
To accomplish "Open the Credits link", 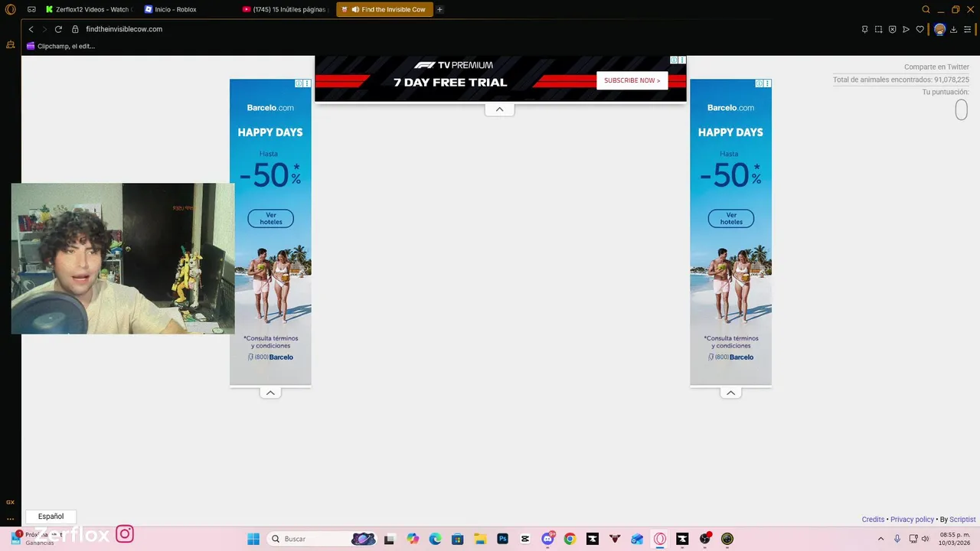I will [x=873, y=520].
